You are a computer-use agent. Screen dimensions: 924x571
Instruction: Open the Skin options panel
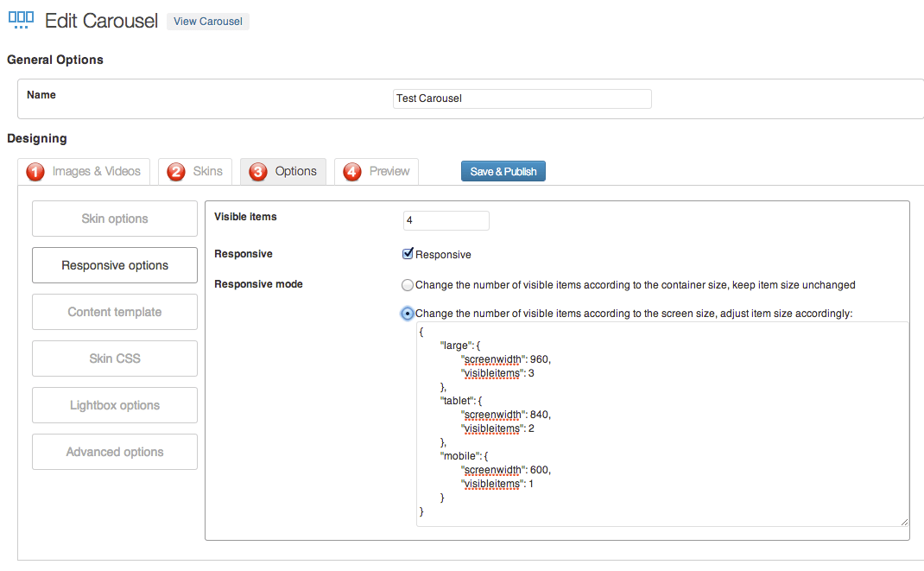point(114,219)
